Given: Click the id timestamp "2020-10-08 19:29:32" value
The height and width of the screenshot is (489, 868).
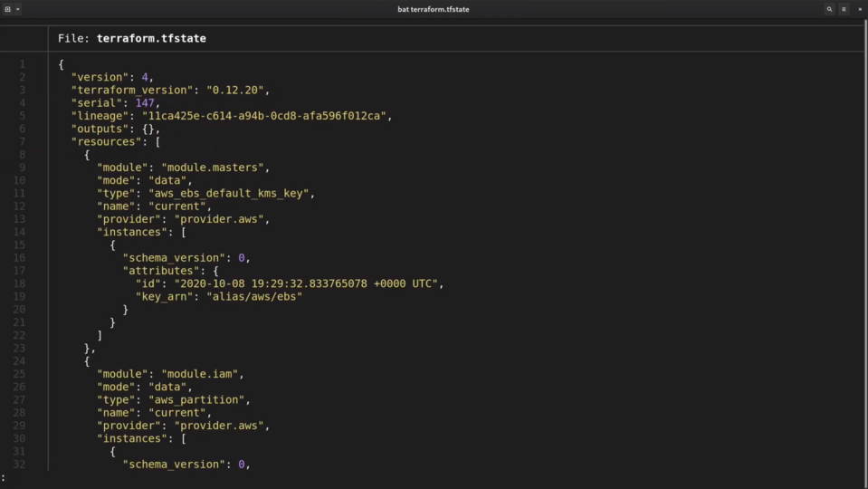Looking at the screenshot, I should [x=306, y=283].
